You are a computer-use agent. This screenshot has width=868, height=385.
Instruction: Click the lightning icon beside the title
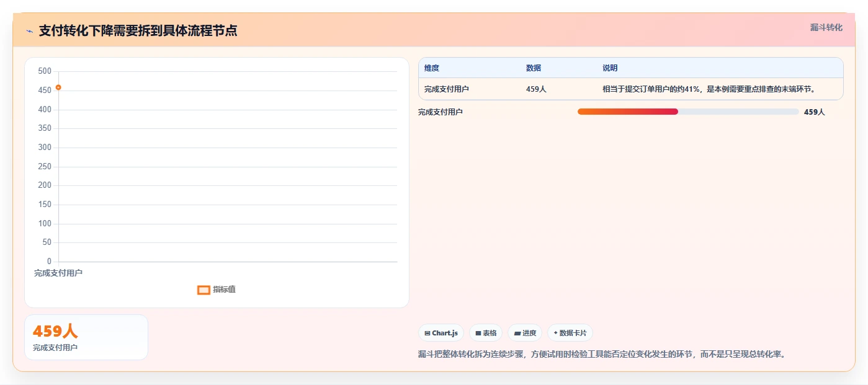point(29,31)
